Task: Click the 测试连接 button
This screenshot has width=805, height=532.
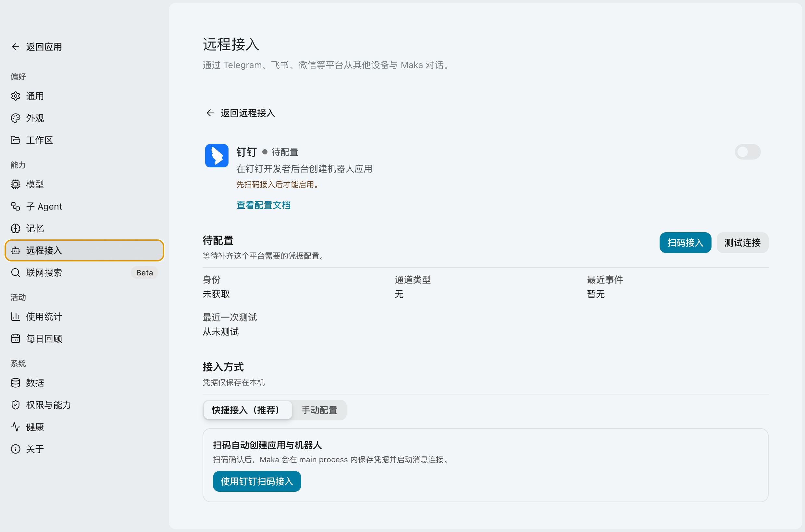Action: (742, 243)
